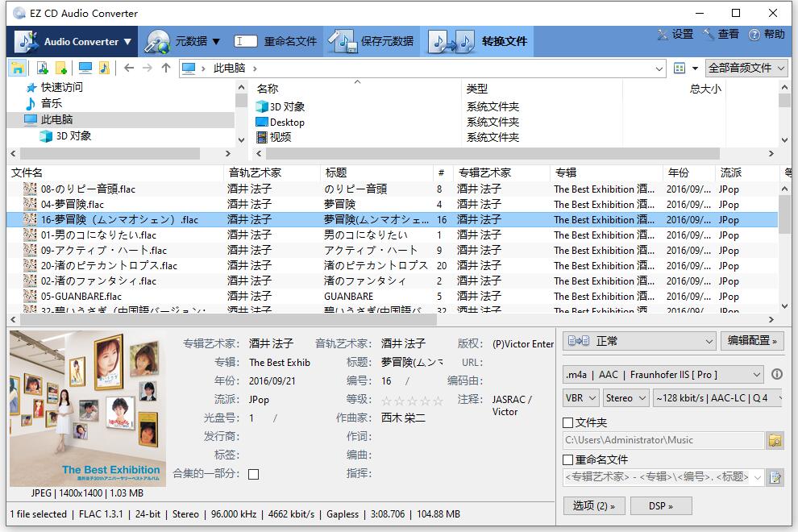Click the 重命名文件 rename files tab
This screenshot has width=798, height=532.
[x=276, y=42]
